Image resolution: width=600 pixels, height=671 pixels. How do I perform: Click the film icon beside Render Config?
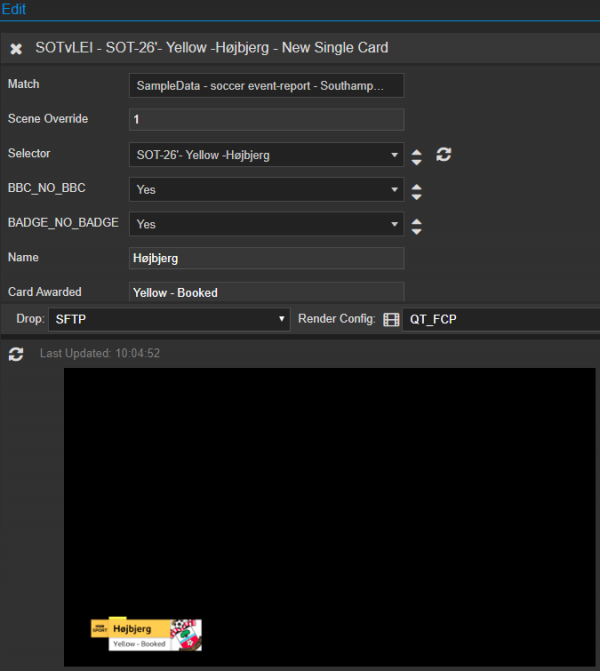391,320
